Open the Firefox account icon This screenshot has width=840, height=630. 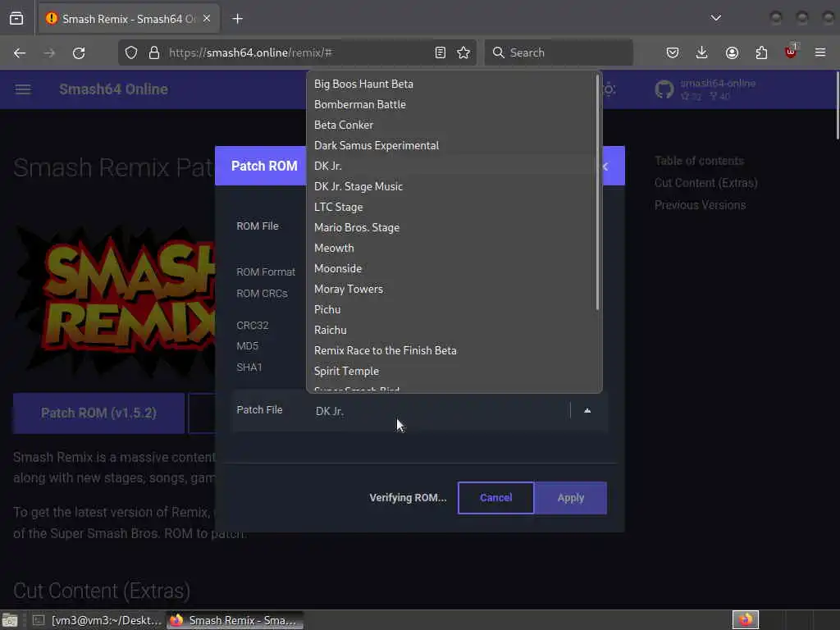coord(732,52)
